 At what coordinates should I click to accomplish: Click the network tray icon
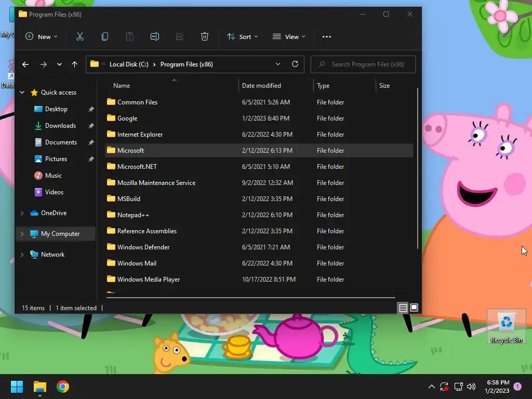(458, 387)
